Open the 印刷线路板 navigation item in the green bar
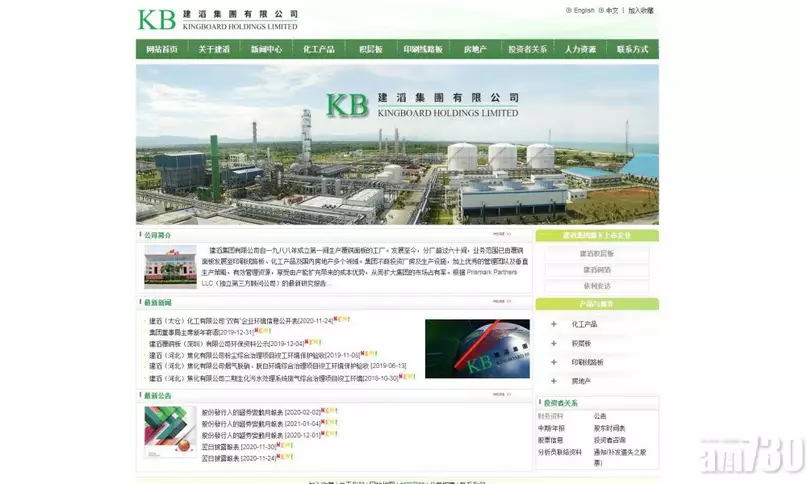This screenshot has height=484, width=807. [423, 49]
